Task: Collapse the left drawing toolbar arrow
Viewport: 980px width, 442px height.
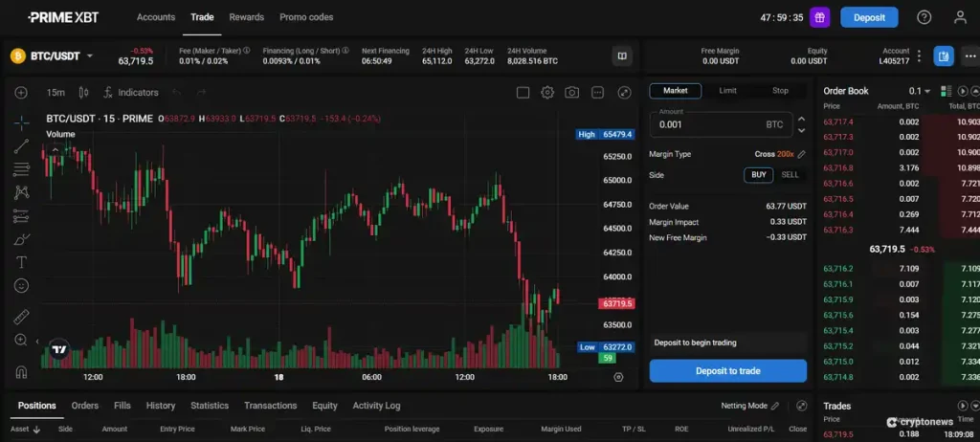Action: [37, 342]
